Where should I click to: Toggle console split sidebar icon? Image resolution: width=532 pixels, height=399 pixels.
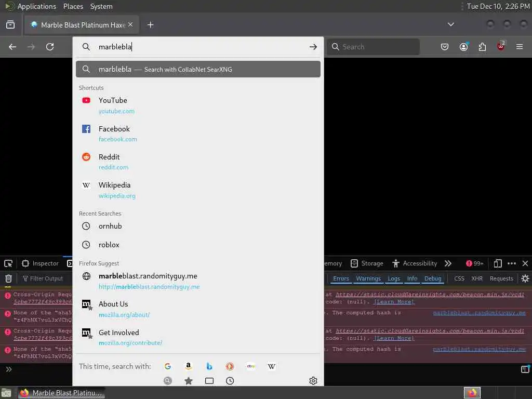coord(525,369)
